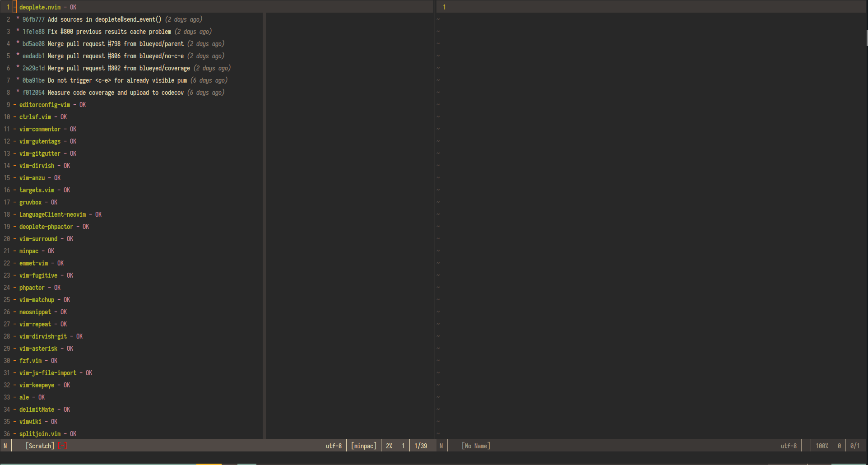Select the vim-gitgutter plugin entry
868x465 pixels.
[x=45, y=153]
